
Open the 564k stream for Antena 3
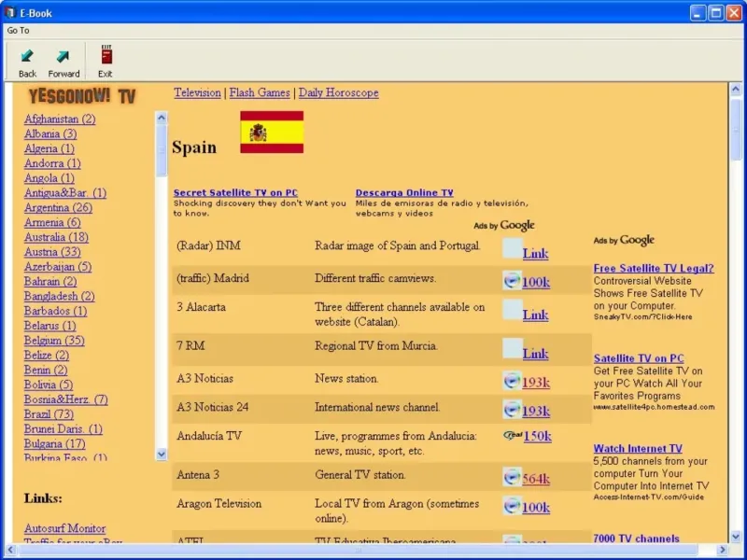click(x=536, y=478)
